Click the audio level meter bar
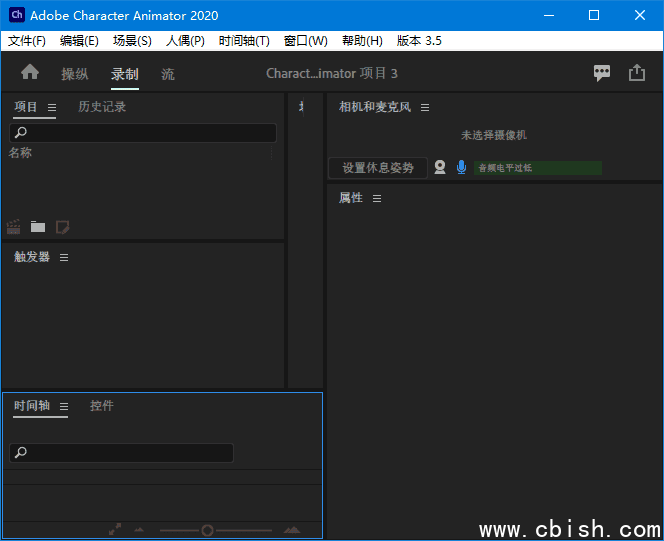 pyautogui.click(x=537, y=168)
